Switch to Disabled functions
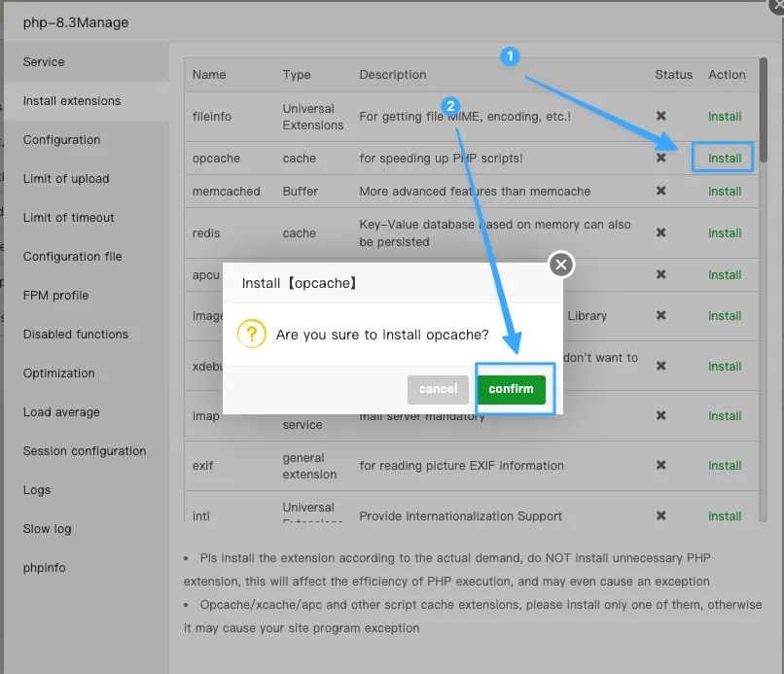Viewport: 784px width, 674px height. 76,335
